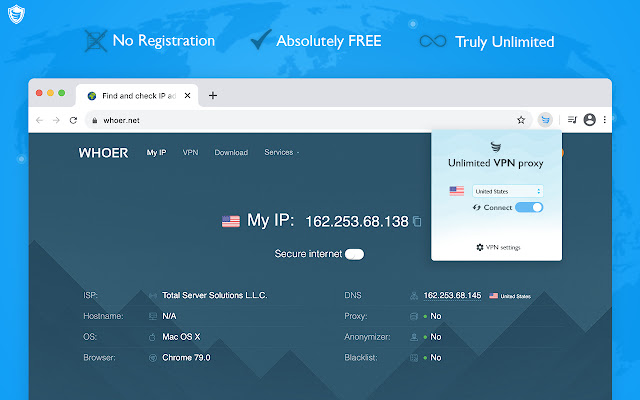Click the Connect arrows icon in popup
Screen dimensions: 640x400
pos(476,207)
